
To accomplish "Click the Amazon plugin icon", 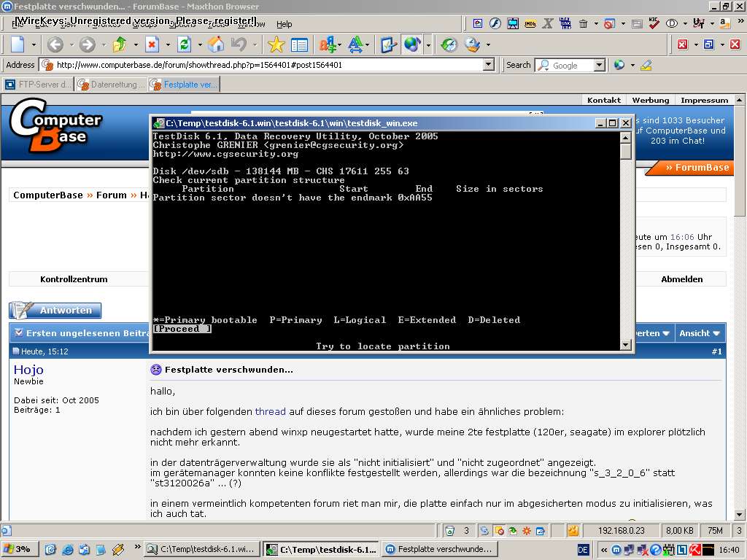I will (x=724, y=23).
